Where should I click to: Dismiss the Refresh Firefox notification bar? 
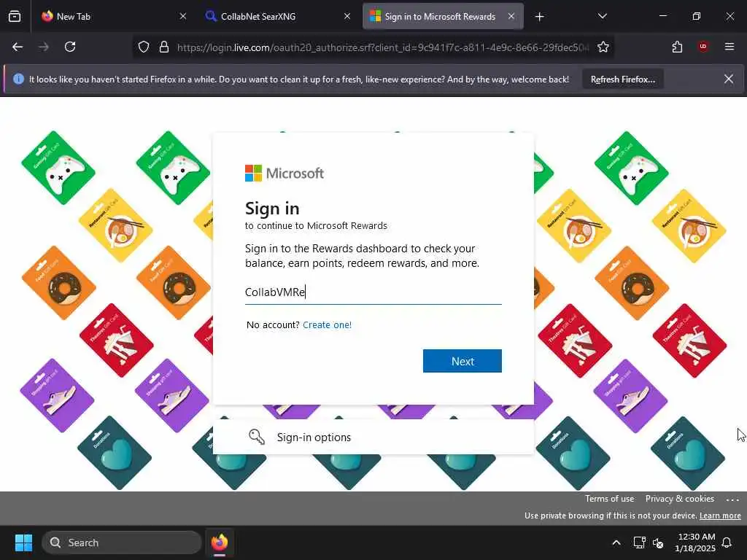(729, 79)
